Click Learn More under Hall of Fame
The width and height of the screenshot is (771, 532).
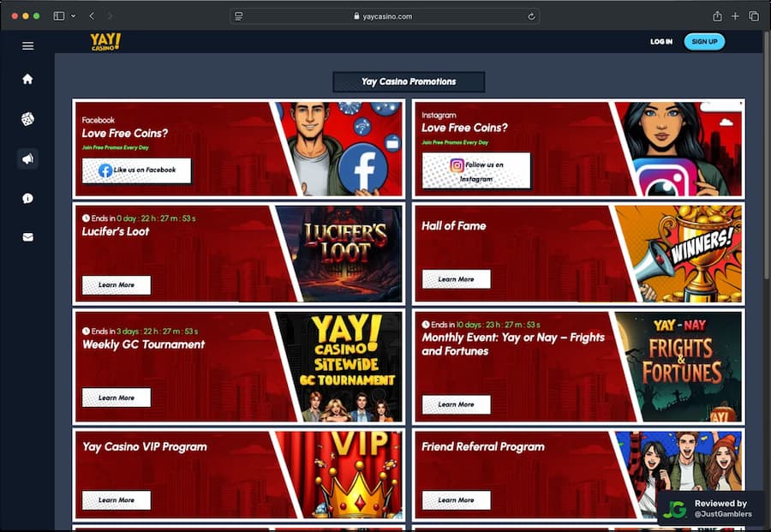click(x=456, y=278)
